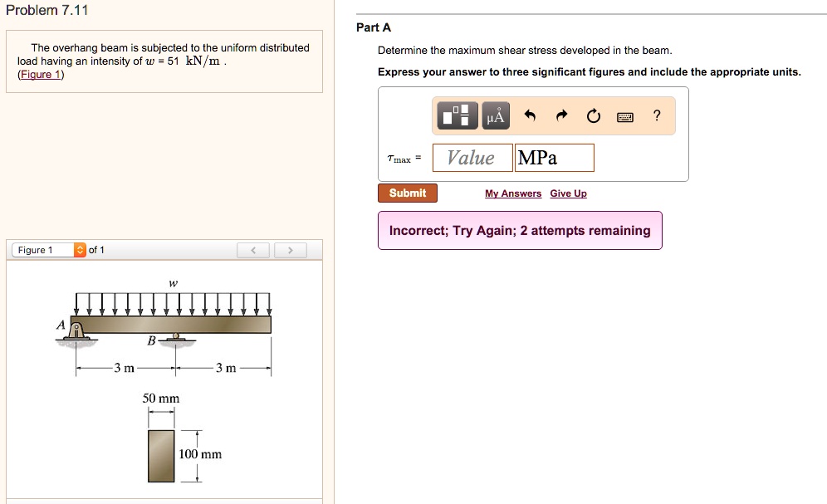Click the Incorrect; Try Again feedback box

tap(520, 230)
